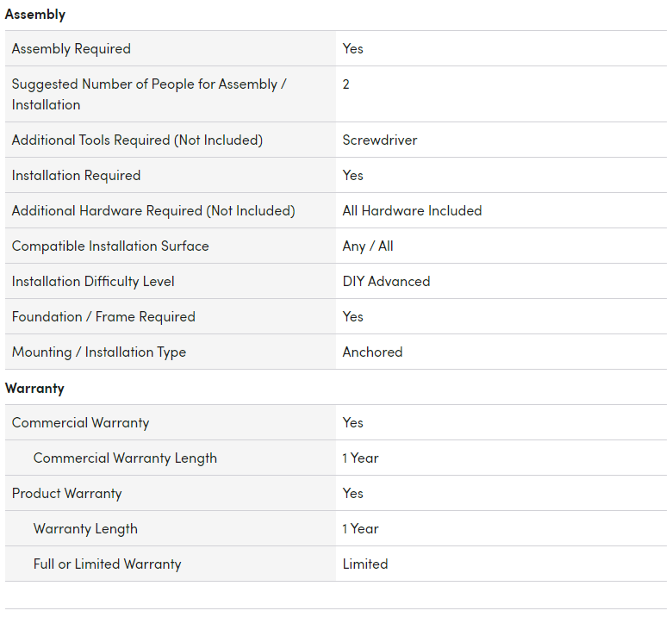The height and width of the screenshot is (617, 672).
Task: Click the DIY Advanced value
Action: click(x=386, y=281)
